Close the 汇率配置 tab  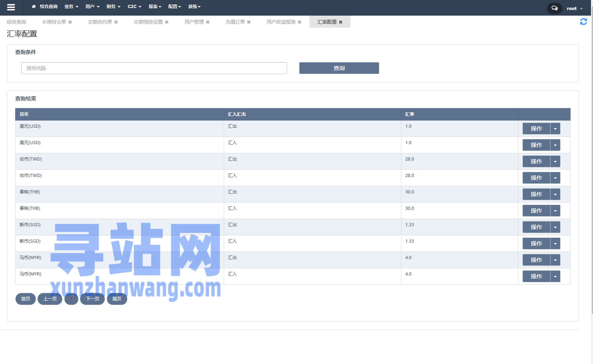[340, 22]
